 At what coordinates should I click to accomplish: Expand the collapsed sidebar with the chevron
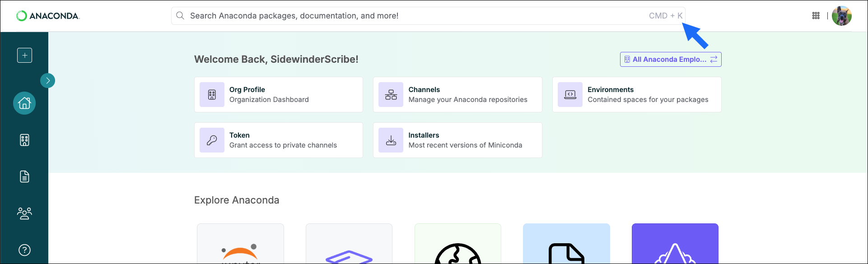(47, 80)
